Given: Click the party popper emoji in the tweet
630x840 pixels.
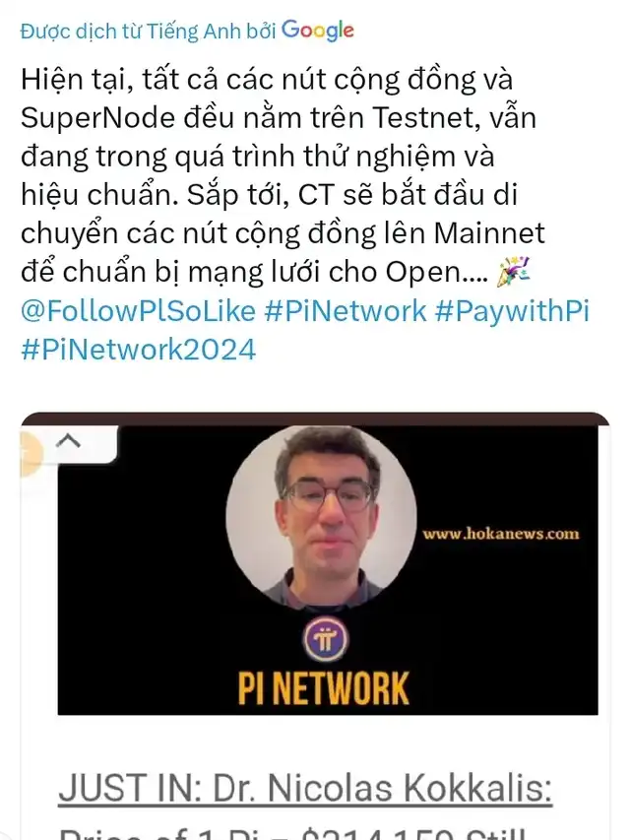Looking at the screenshot, I should tap(513, 272).
